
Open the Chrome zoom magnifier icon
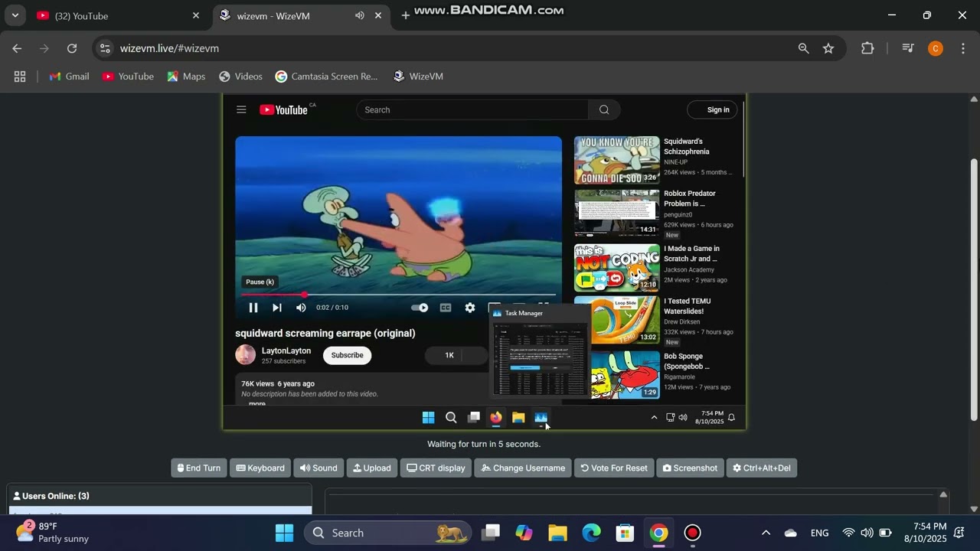803,48
